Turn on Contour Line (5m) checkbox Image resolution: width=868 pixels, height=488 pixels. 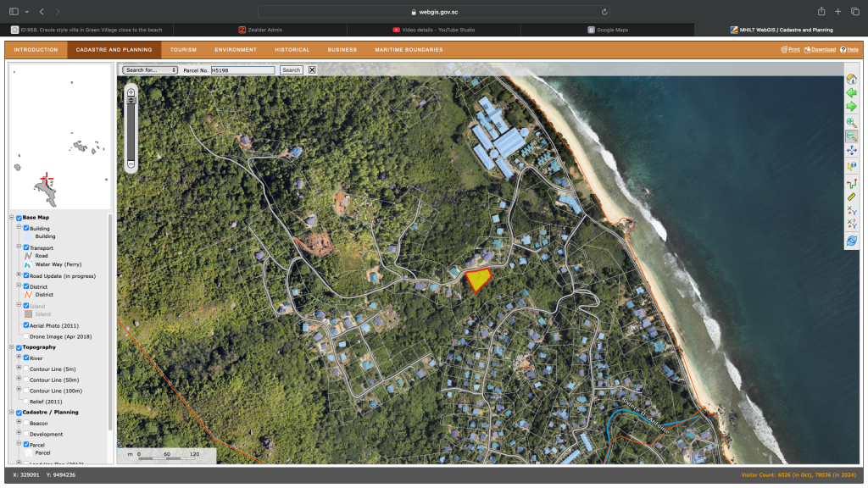point(26,369)
